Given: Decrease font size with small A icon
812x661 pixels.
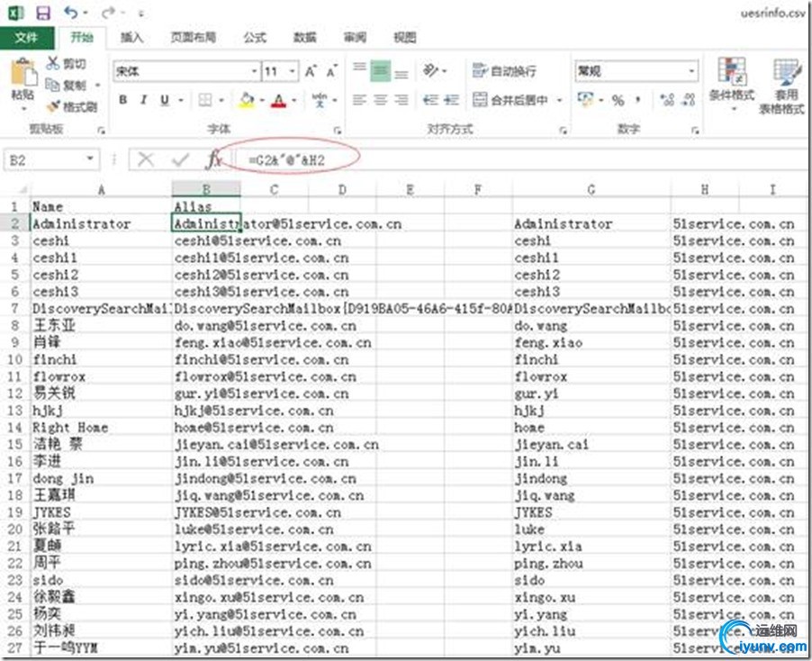Looking at the screenshot, I should coord(331,71).
